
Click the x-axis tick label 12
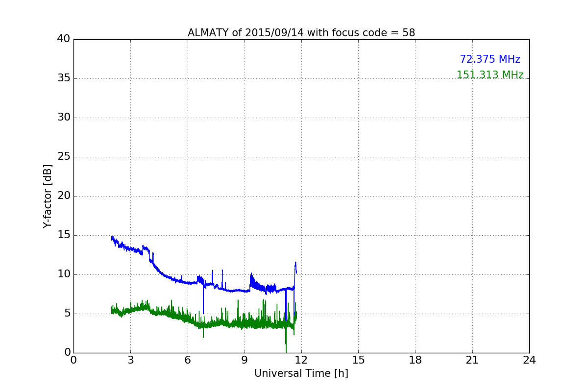(301, 360)
